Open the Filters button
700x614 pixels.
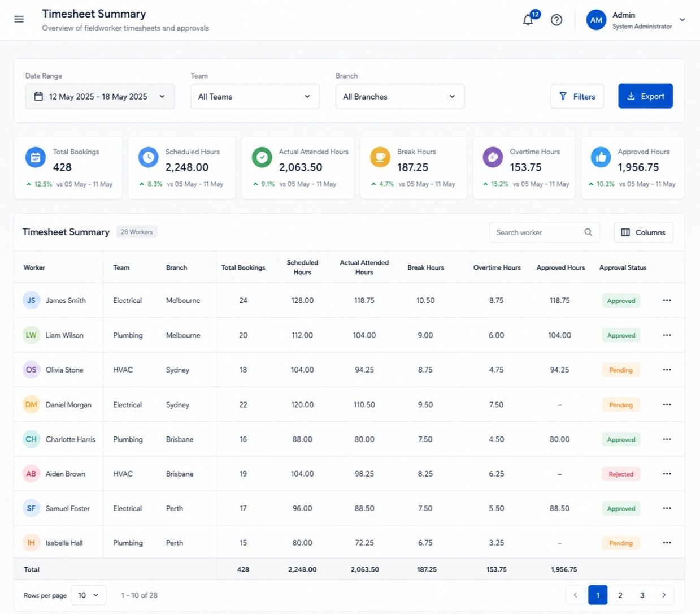(x=577, y=96)
